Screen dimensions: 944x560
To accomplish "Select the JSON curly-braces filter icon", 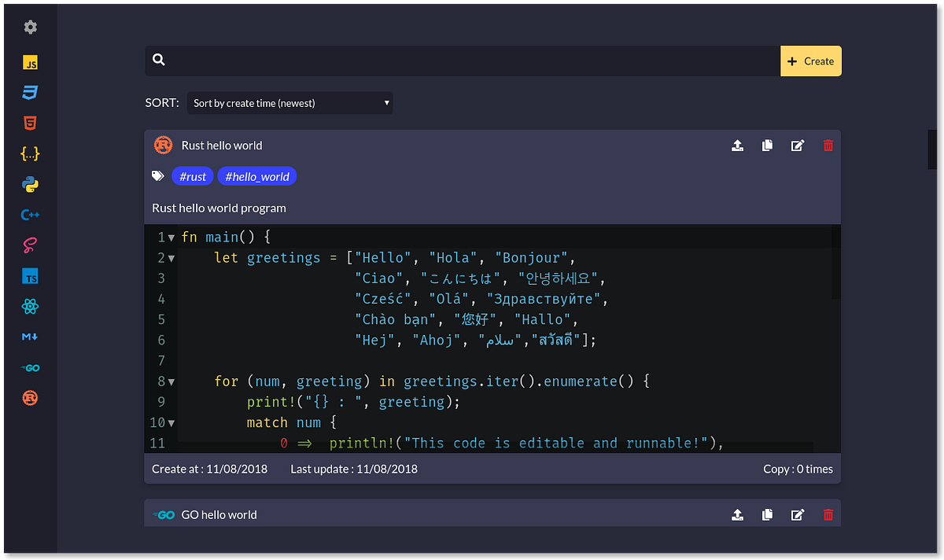I will [30, 153].
